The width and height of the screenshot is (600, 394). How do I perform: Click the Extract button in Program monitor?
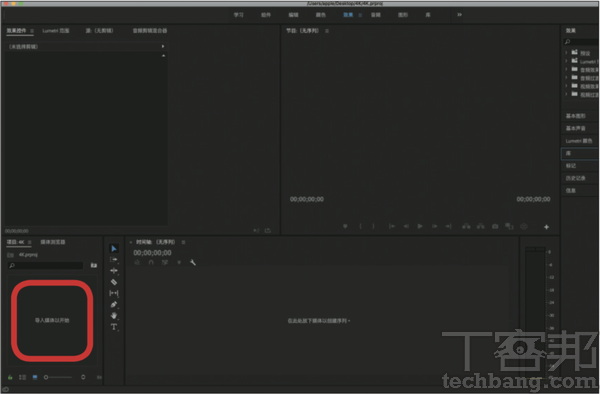pos(481,226)
